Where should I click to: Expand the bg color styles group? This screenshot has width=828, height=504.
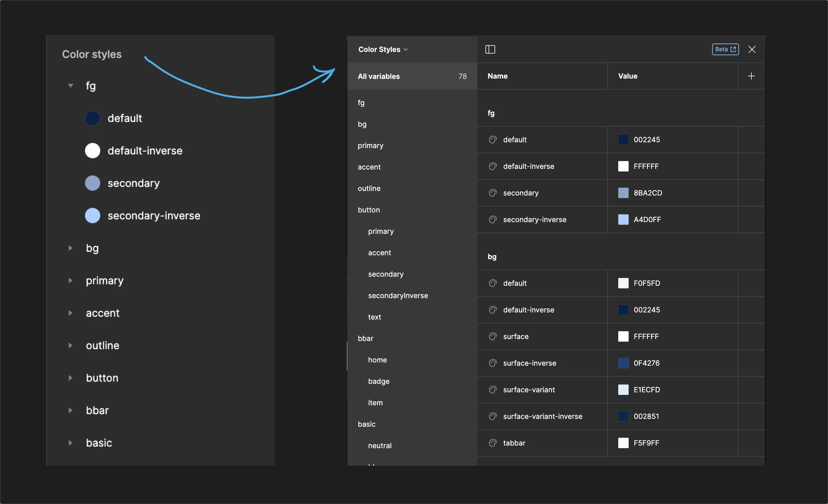click(70, 248)
